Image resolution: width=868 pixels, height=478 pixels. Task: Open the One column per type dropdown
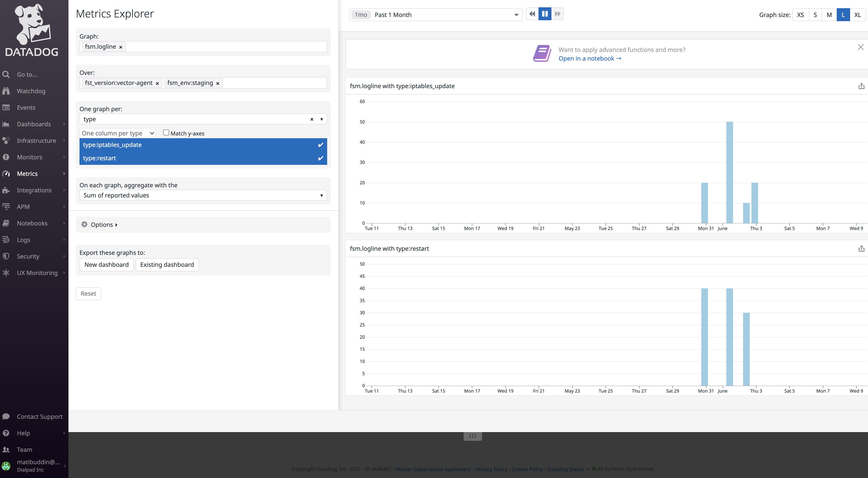click(x=118, y=133)
